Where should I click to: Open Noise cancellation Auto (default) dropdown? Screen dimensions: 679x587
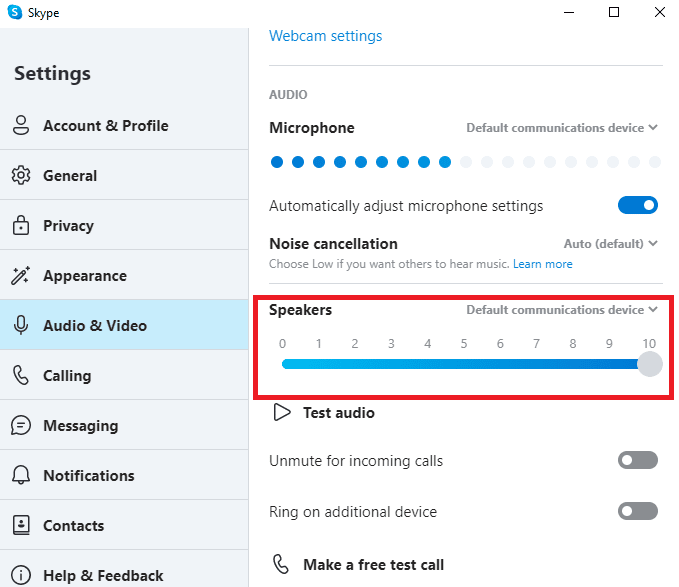tap(611, 244)
